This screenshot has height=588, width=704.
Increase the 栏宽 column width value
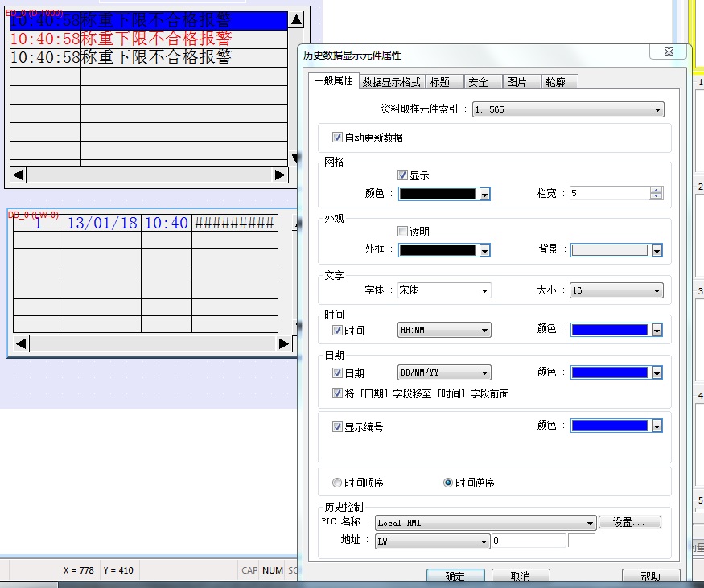click(657, 190)
